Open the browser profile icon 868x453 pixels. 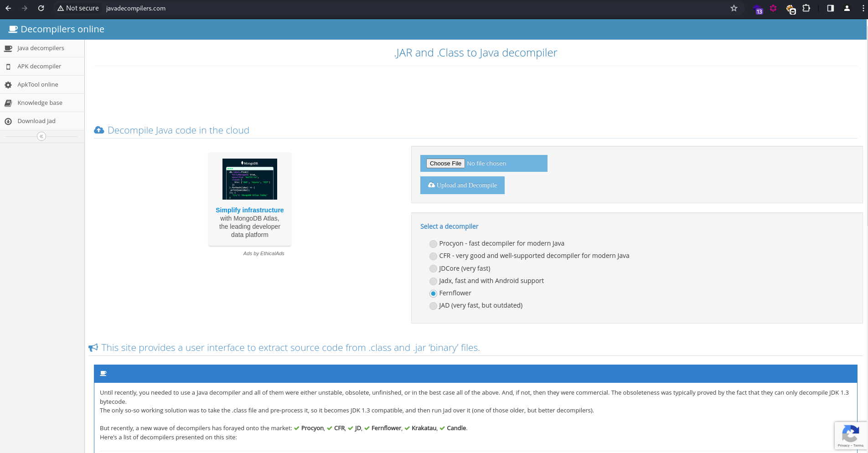point(847,8)
